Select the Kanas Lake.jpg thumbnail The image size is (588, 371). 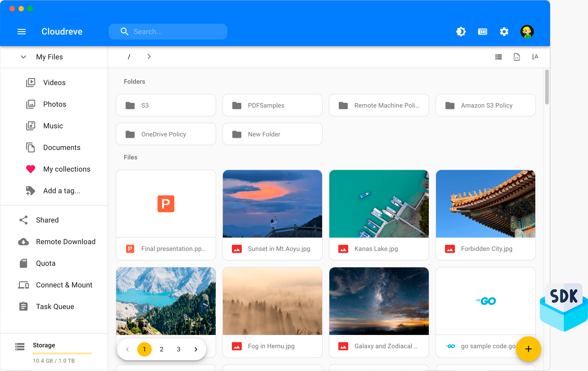click(379, 204)
